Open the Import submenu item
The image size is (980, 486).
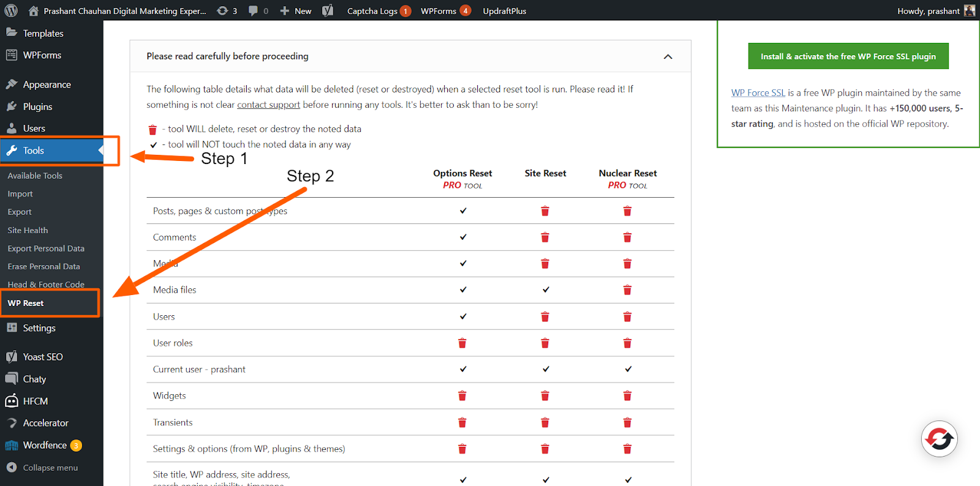point(20,194)
